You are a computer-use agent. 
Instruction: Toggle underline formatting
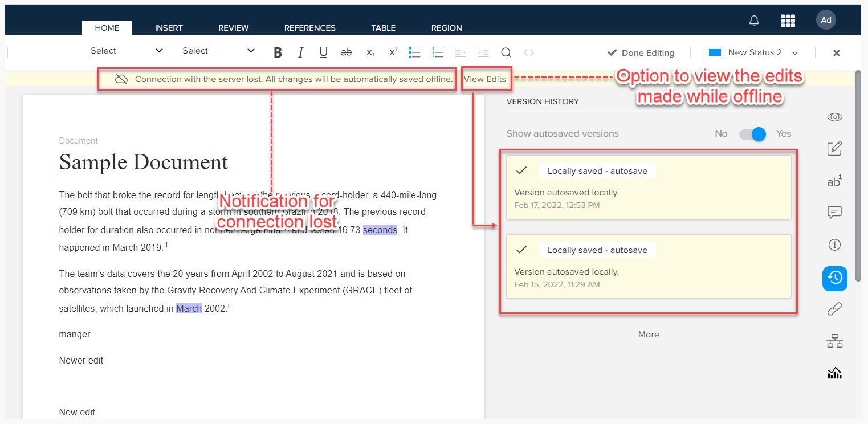tap(323, 52)
